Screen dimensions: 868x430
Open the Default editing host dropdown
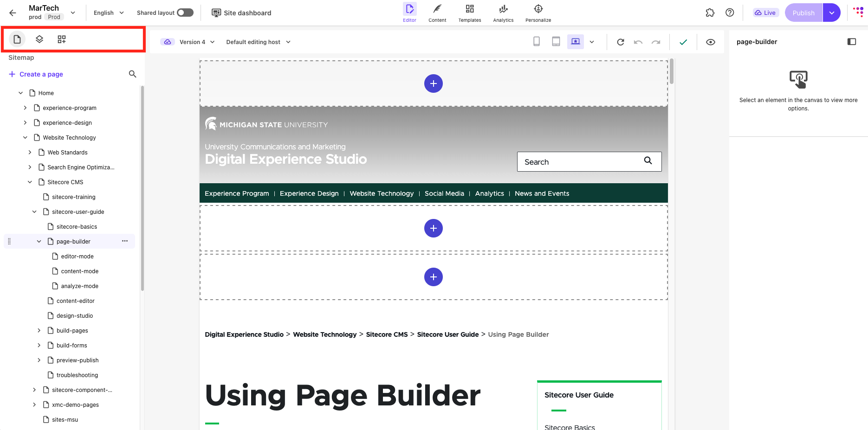[x=259, y=42]
